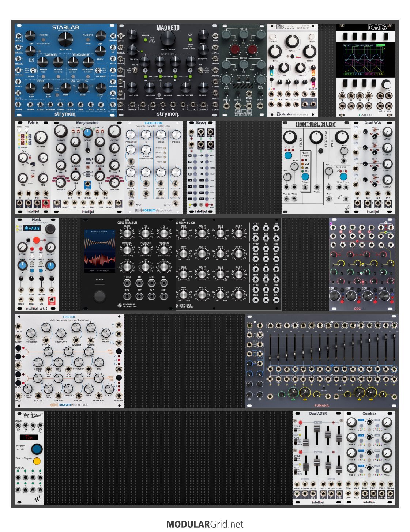The image size is (410, 532).
Task: Click the PULSE WIDTH knob on Trident
Action: click(x=105, y=333)
